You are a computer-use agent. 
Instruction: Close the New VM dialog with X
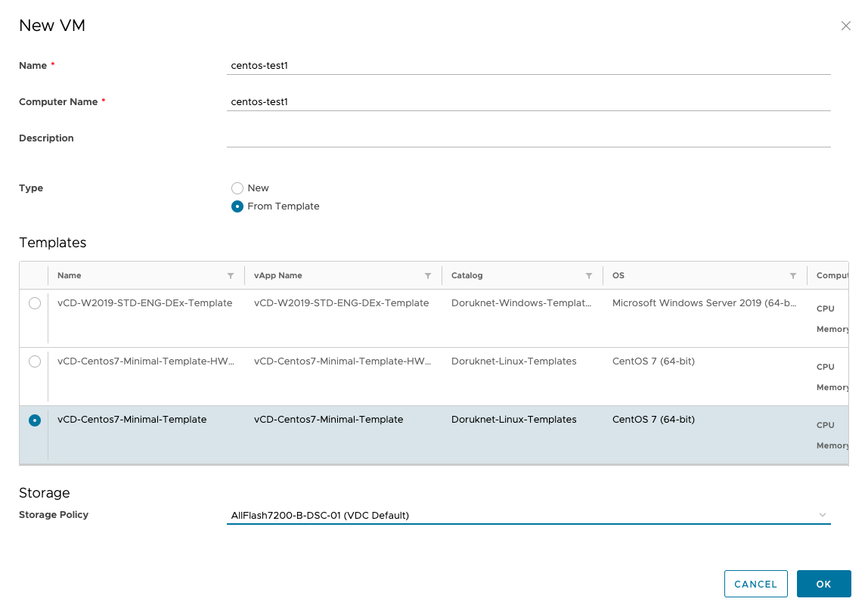tap(846, 26)
